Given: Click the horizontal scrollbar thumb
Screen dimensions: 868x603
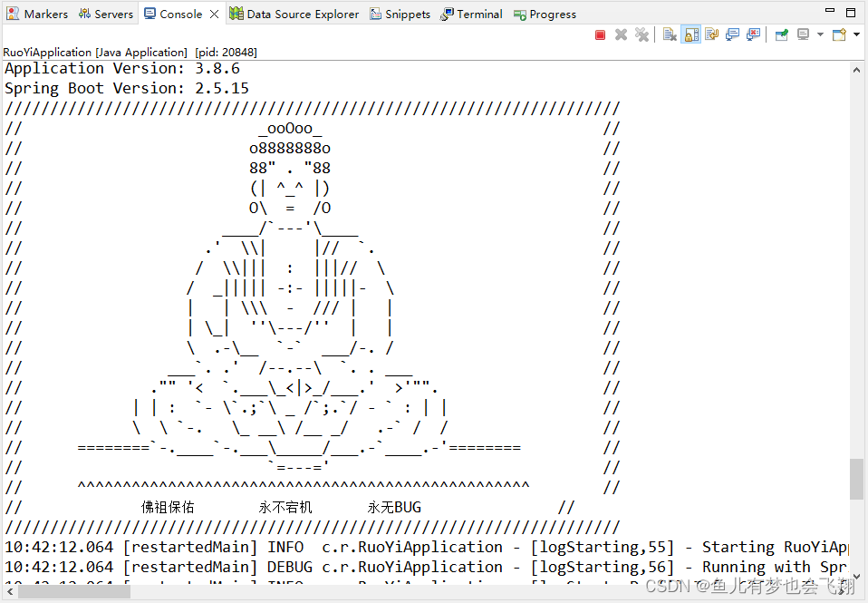Looking at the screenshot, I should [74, 592].
